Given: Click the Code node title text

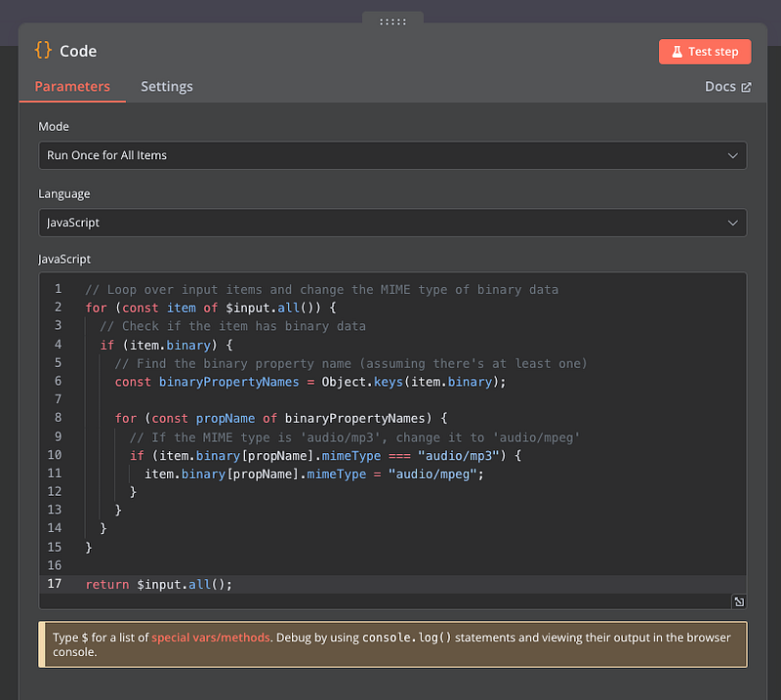Looking at the screenshot, I should (78, 51).
